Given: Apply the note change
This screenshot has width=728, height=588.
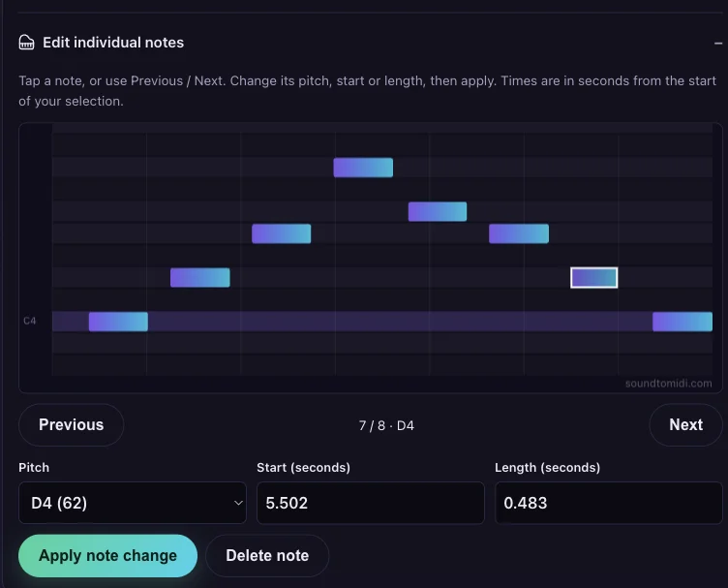Looking at the screenshot, I should (107, 556).
